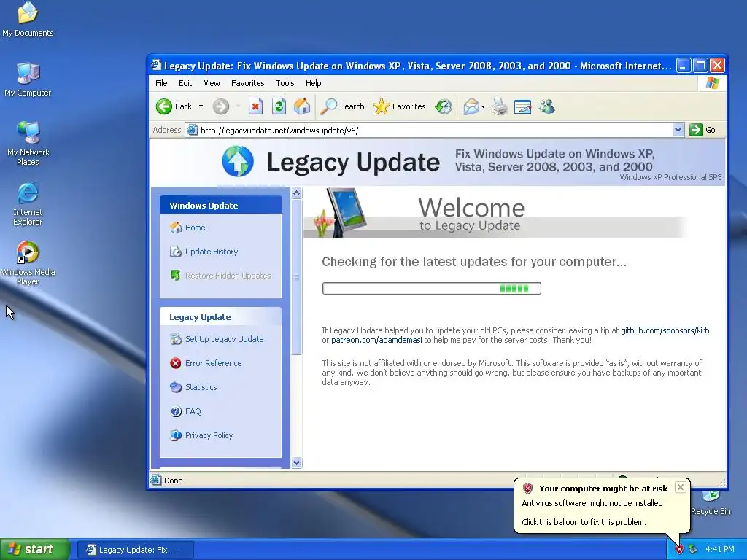Click the sidebar scroll down arrow
The width and height of the screenshot is (747, 560).
296,462
